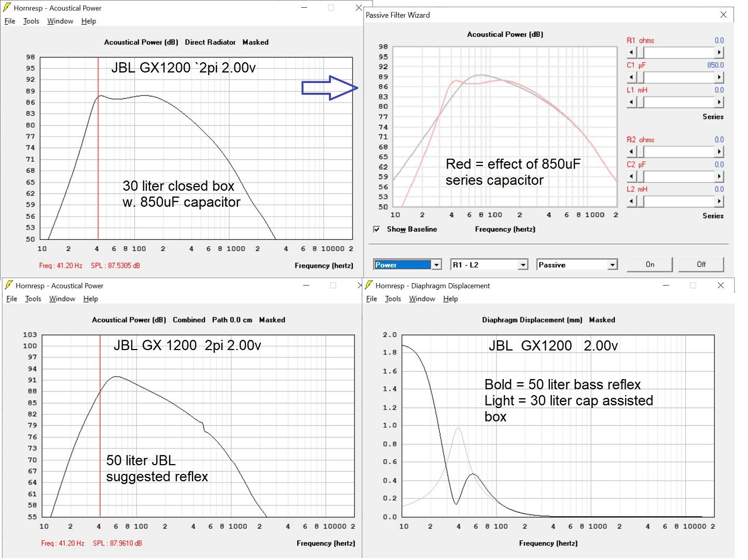This screenshot has width=748, height=560.
Task: Open Help menu in bottom-left Acoustical Power window
Action: [x=91, y=299]
